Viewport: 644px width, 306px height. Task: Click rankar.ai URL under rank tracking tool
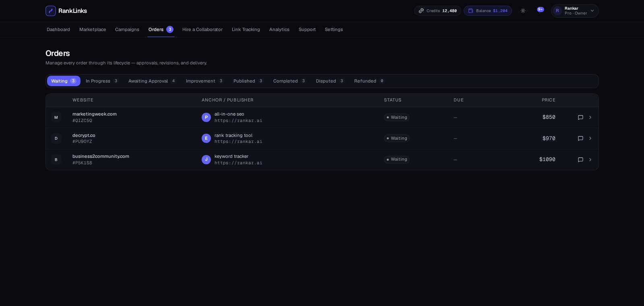coord(238,141)
